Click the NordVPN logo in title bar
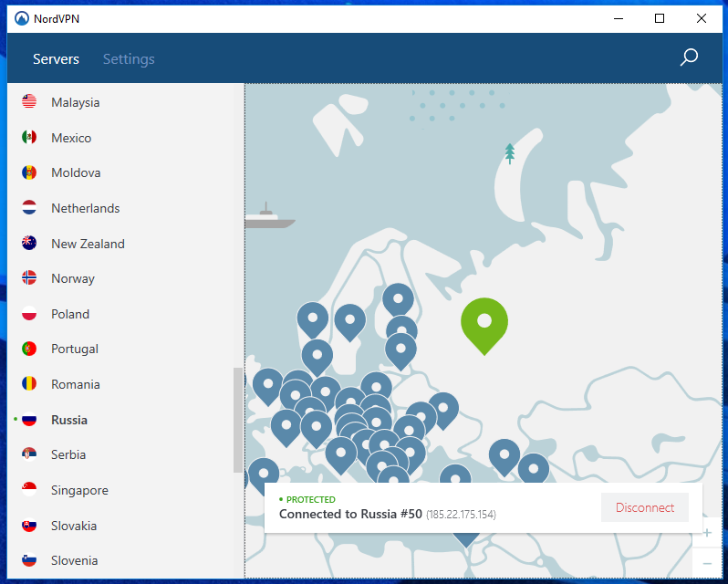The image size is (728, 584). pos(21,18)
